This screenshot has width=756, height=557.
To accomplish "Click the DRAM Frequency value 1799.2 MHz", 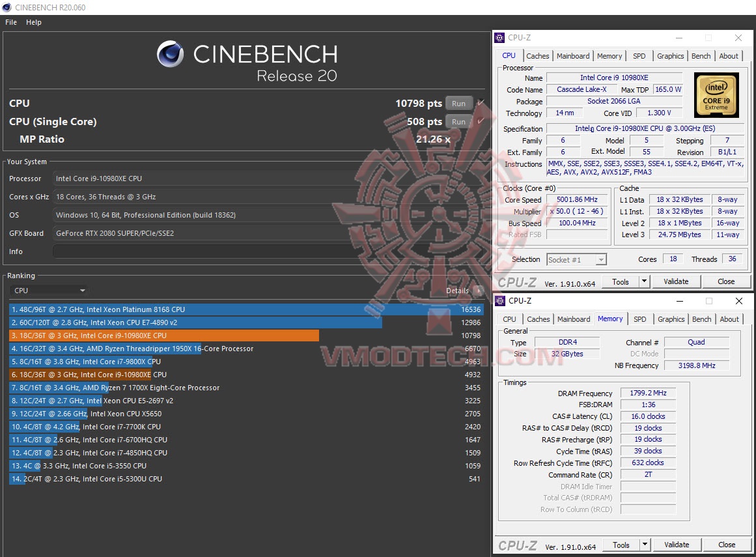I will pyautogui.click(x=648, y=393).
